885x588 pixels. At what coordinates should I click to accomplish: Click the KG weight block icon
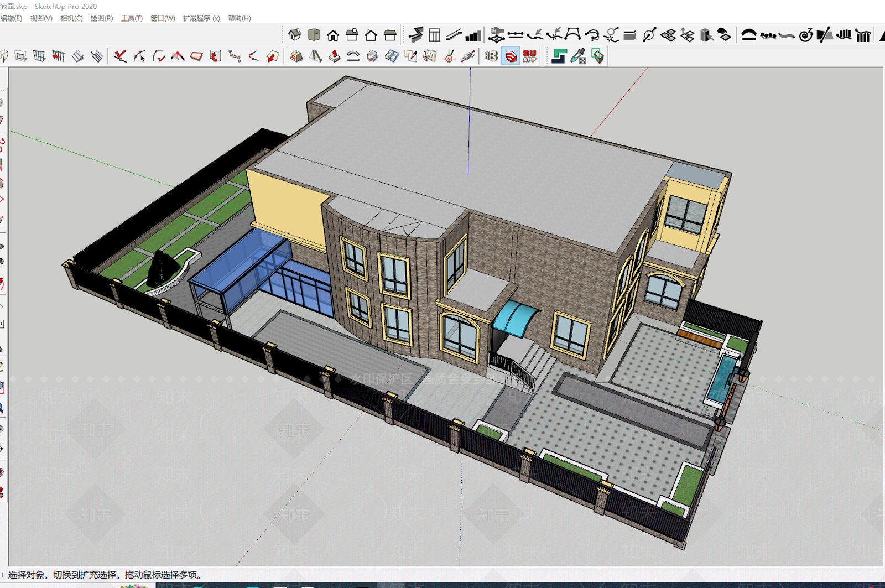(296, 56)
